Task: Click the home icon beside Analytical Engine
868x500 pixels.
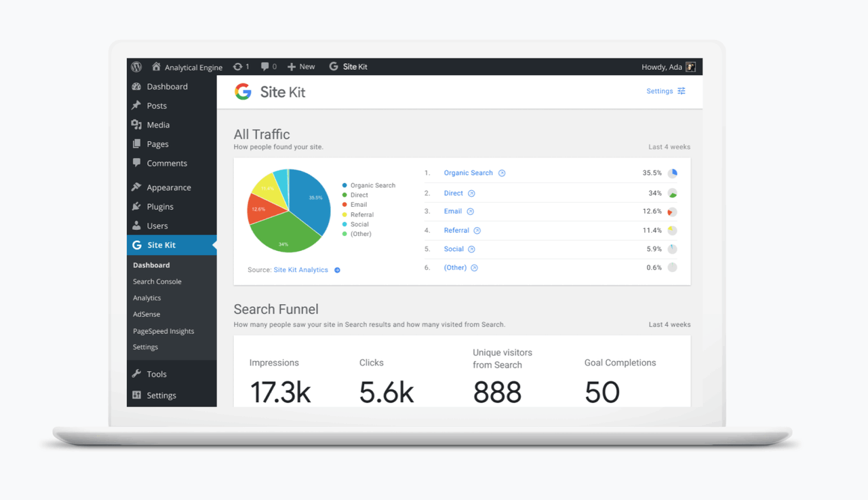Action: click(x=156, y=66)
